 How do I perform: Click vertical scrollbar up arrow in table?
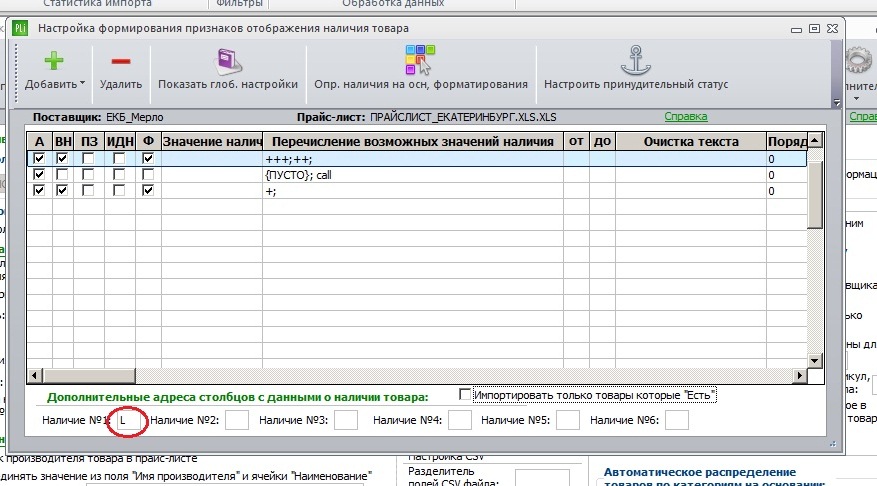[815, 140]
